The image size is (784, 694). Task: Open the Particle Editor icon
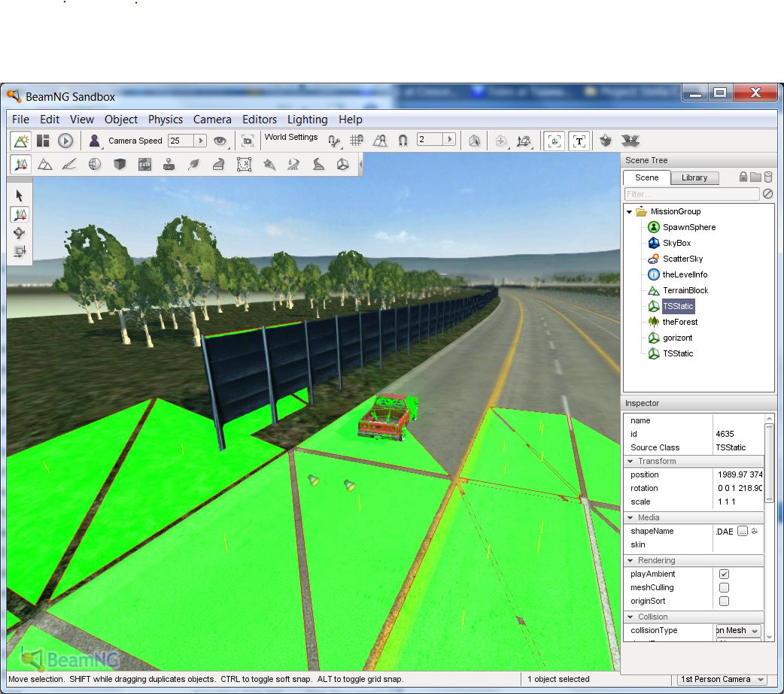(x=269, y=165)
